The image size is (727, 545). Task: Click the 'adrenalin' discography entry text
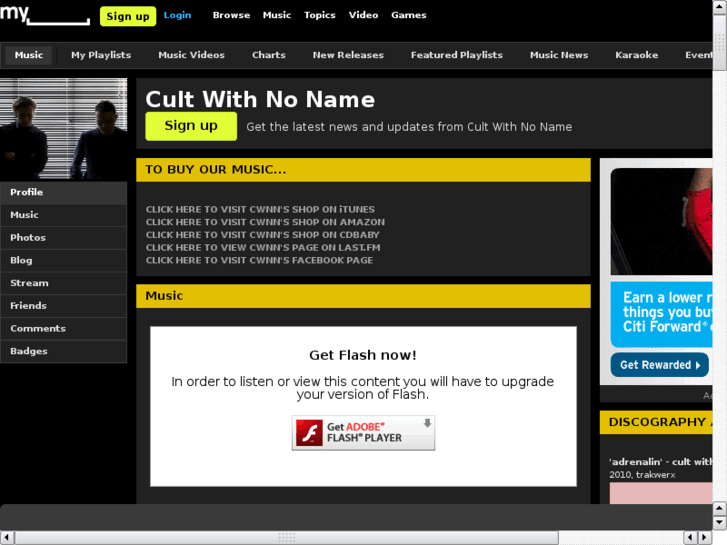pyautogui.click(x=660, y=462)
